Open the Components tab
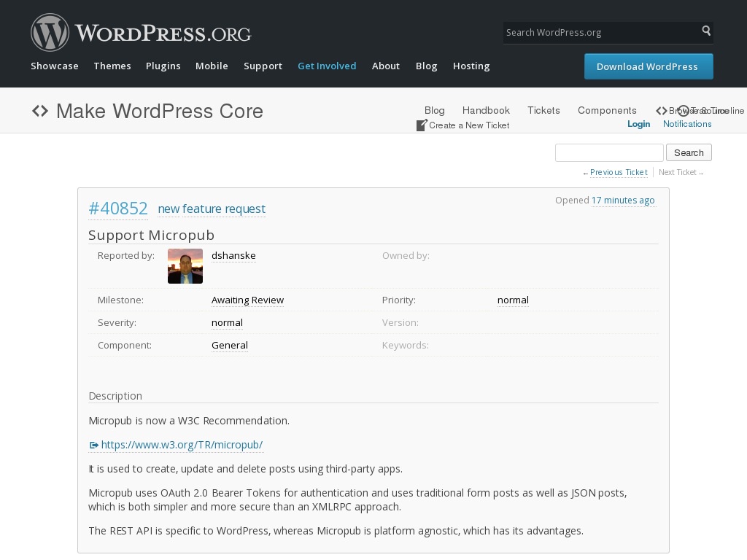 607,111
